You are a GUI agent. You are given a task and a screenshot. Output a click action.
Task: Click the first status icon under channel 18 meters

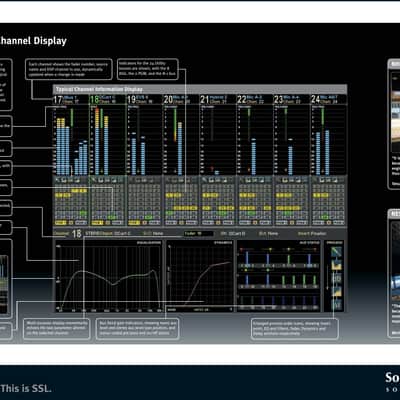click(94, 180)
